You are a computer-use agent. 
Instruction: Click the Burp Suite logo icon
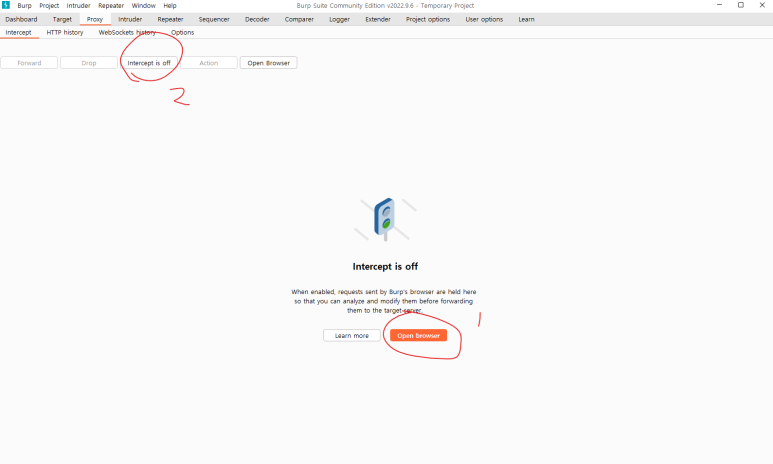coord(6,5)
